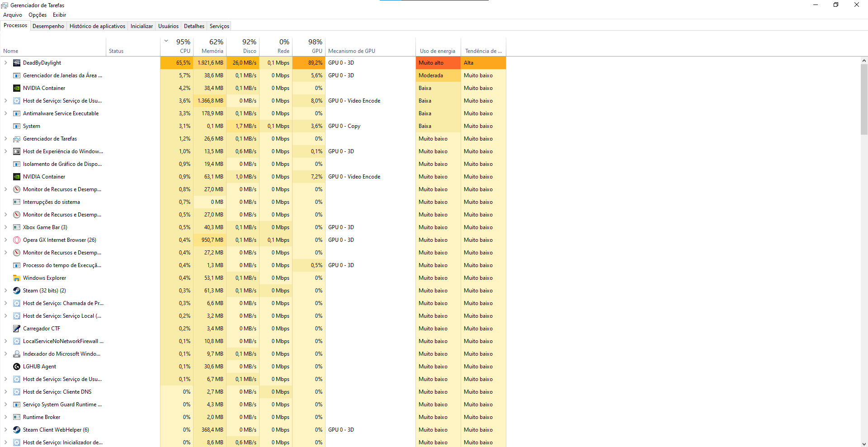Viewport: 868px width, 447px height.
Task: Switch to the Inicializar tab
Action: tap(142, 26)
